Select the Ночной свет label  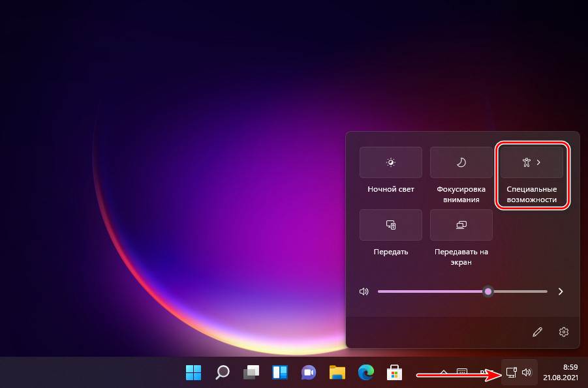tap(391, 189)
